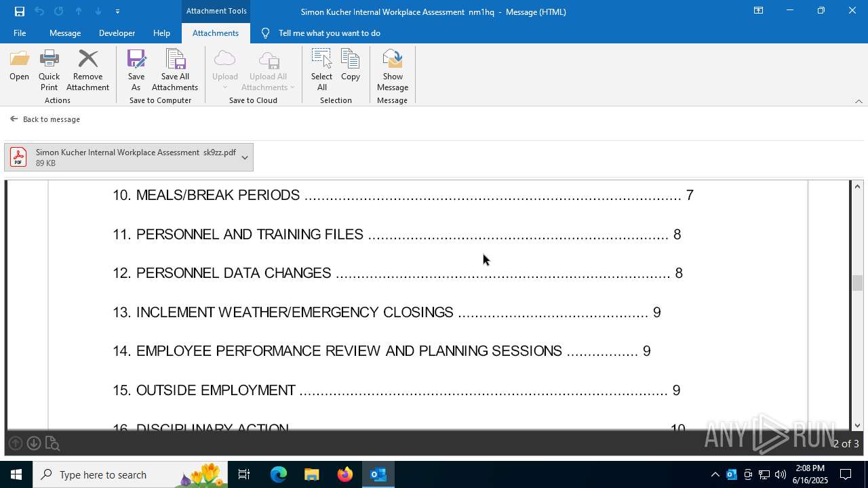Open Task View on taskbar
868x488 pixels.
point(244,474)
